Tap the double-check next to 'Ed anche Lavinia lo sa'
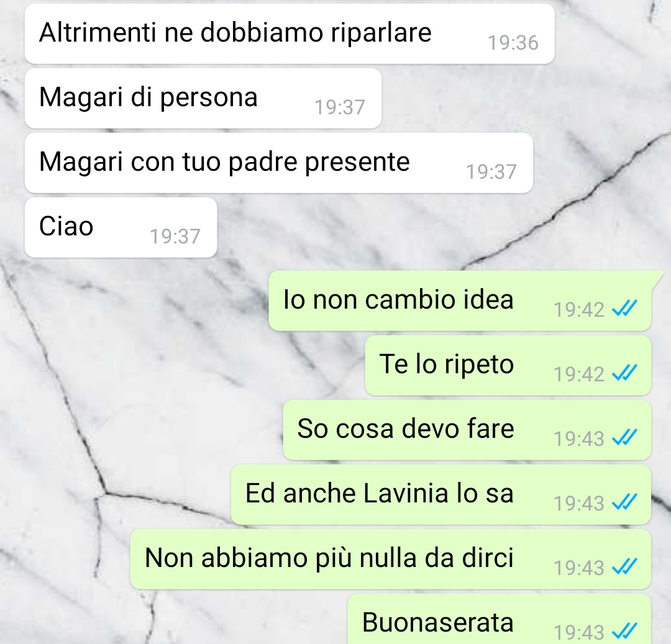This screenshot has height=644, width=671. (x=625, y=502)
